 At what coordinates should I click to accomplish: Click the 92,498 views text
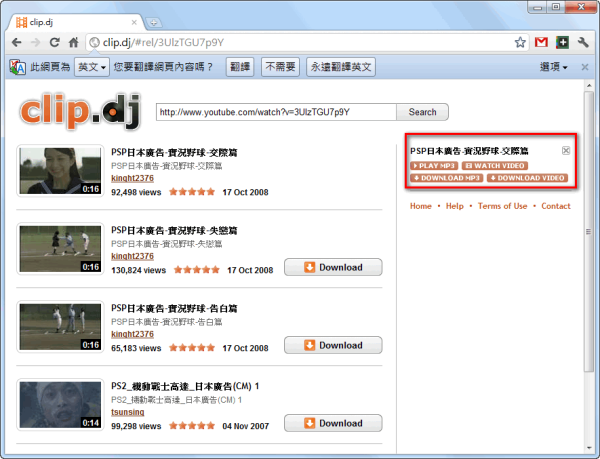(x=136, y=192)
